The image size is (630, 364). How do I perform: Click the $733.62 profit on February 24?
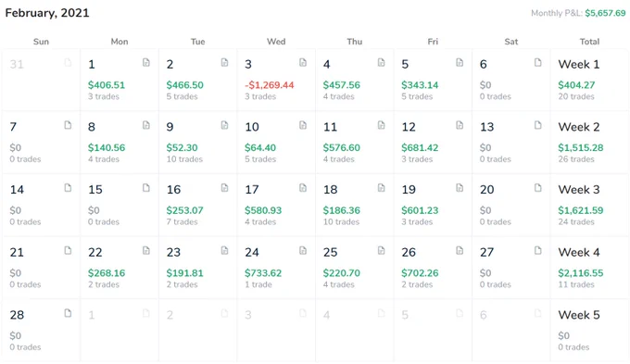pos(263,273)
